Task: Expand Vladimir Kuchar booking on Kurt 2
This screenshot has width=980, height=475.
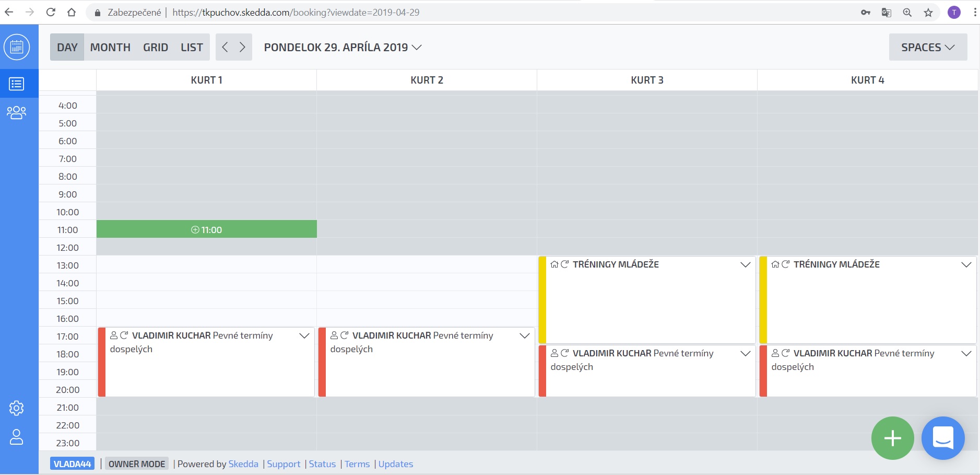Action: (525, 335)
